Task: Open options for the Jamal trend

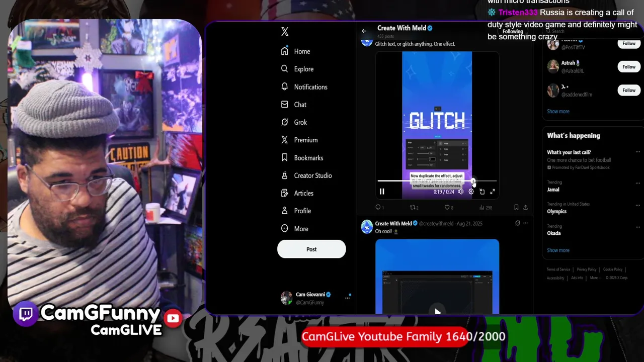Action: pyautogui.click(x=638, y=183)
